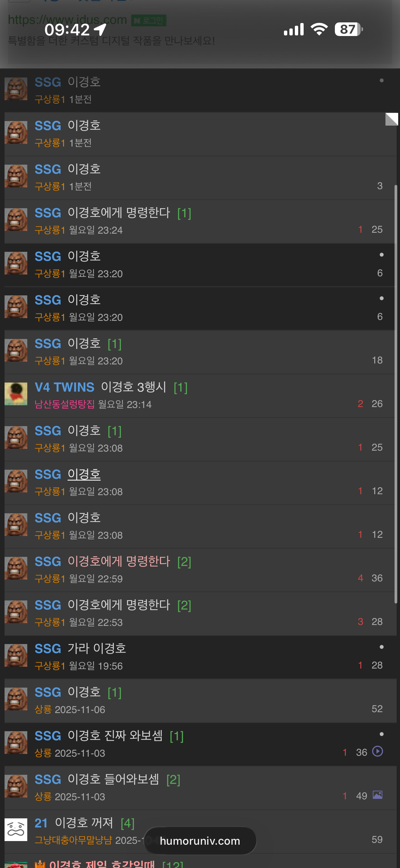Screen dimensions: 400x868
Task: Open the underlined '이경호' post title
Action: pos(84,474)
